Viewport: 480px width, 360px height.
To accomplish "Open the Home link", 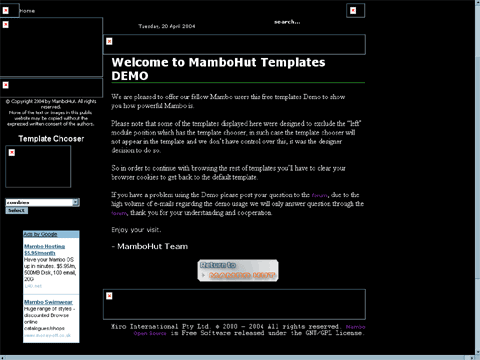I will tap(27, 11).
